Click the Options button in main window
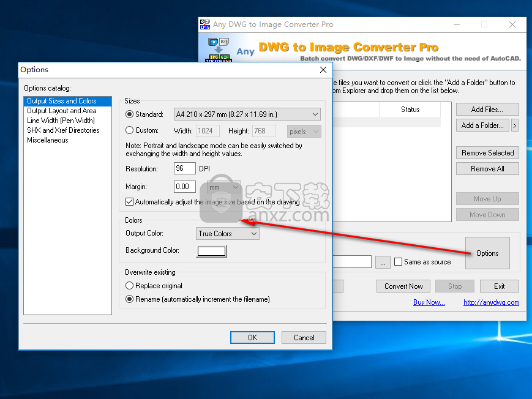 pos(487,253)
